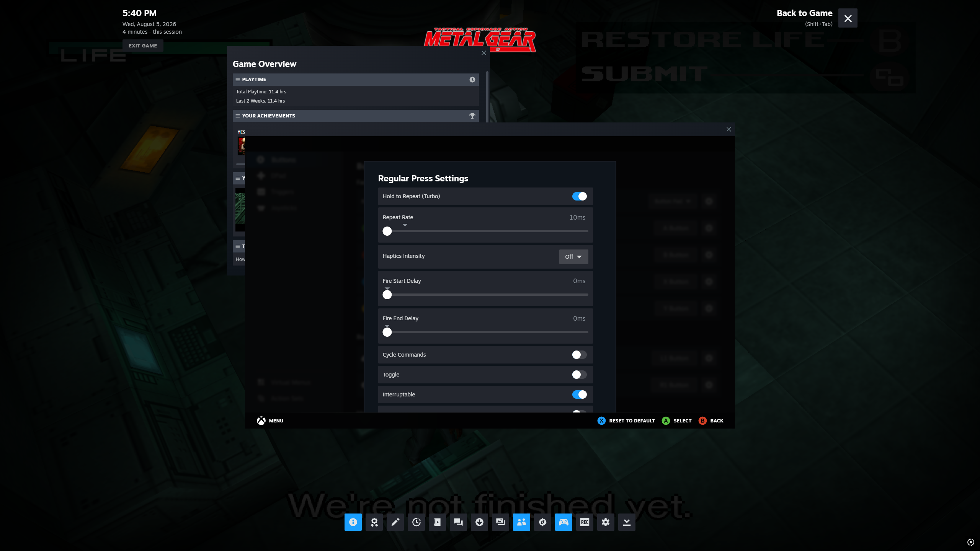Viewport: 980px width, 551px height.
Task: Open overlay Settings gear icon
Action: (x=606, y=522)
